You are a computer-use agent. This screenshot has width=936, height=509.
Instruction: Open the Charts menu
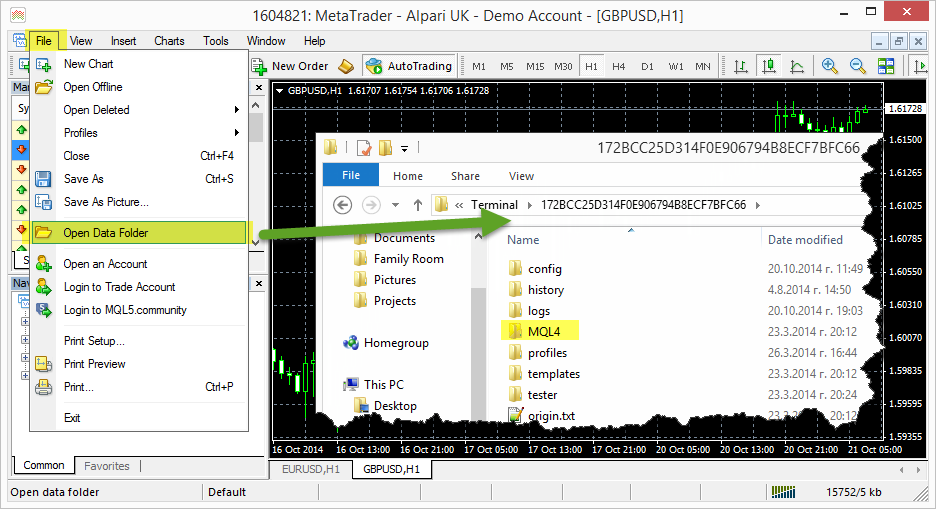(x=169, y=41)
